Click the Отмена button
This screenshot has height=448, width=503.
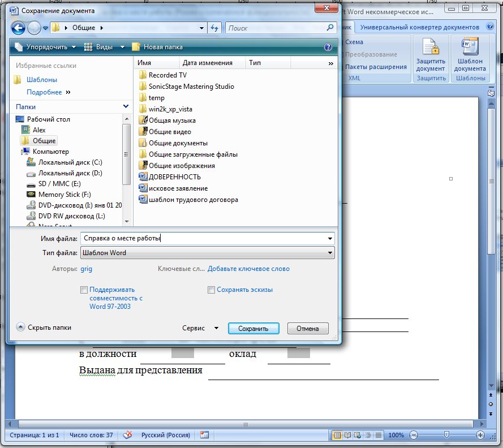click(308, 329)
